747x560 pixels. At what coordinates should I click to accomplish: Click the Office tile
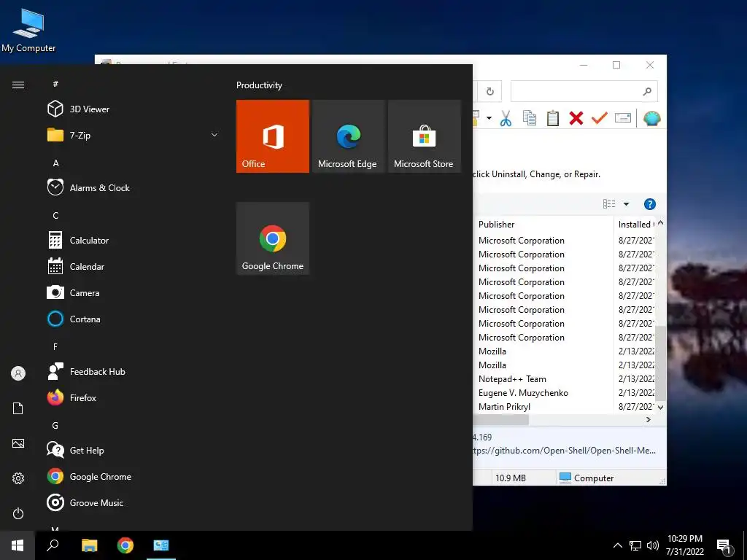tap(273, 136)
